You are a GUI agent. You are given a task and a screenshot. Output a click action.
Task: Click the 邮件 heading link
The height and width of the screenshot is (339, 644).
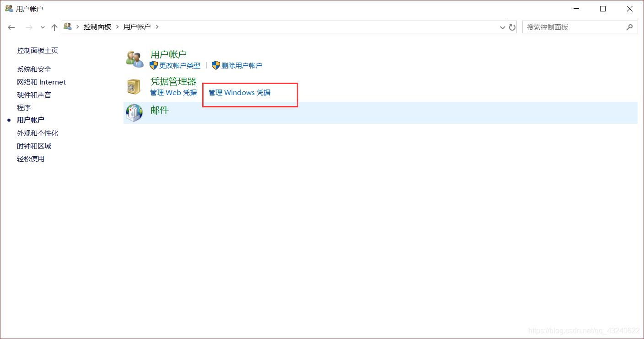pyautogui.click(x=160, y=110)
